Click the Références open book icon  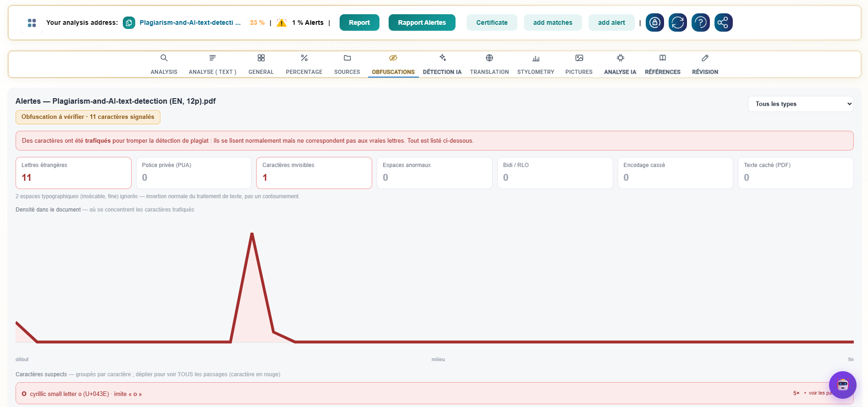[663, 58]
